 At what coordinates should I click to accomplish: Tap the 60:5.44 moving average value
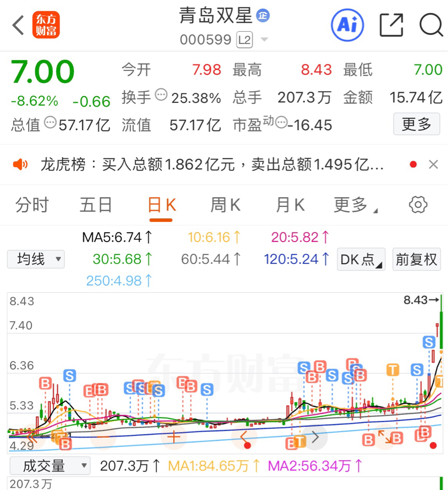pos(211,259)
